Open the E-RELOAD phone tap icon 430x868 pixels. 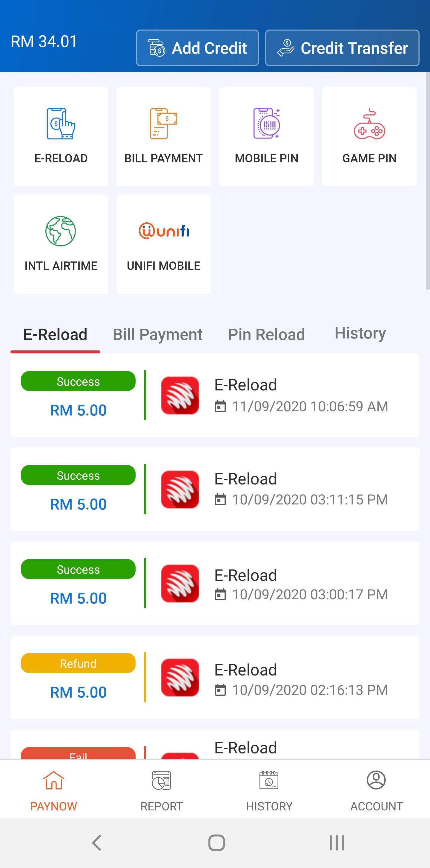pyautogui.click(x=61, y=124)
